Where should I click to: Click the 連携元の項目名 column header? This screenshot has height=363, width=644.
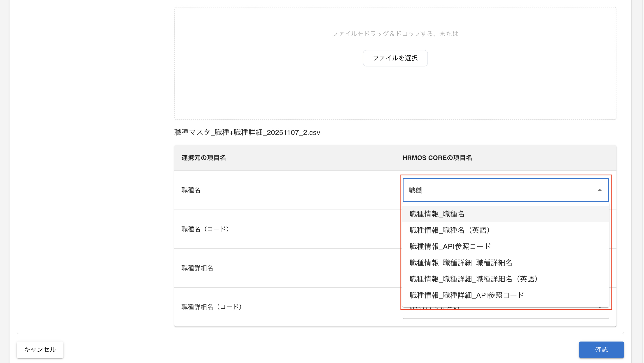(x=203, y=158)
